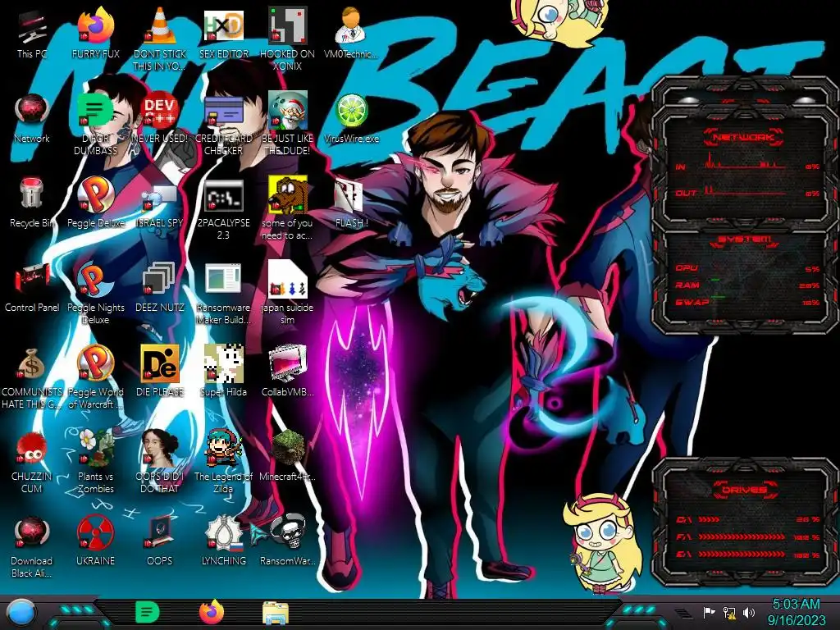Launch Firefox from the taskbar
The height and width of the screenshot is (630, 840).
click(212, 612)
